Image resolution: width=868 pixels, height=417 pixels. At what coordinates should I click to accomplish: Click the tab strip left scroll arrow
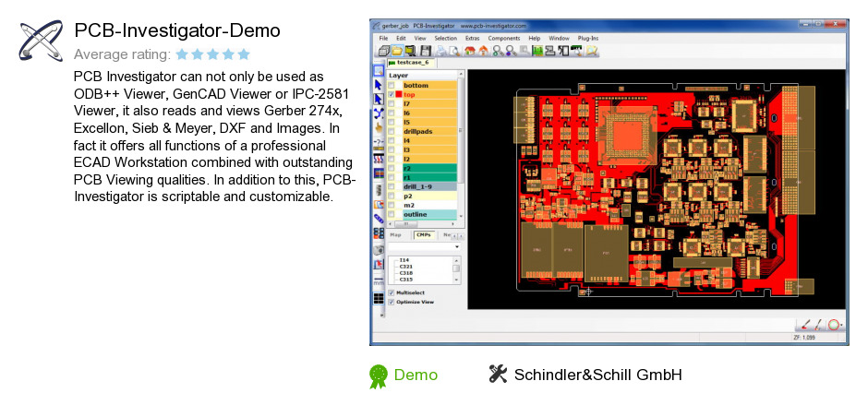pos(454,236)
